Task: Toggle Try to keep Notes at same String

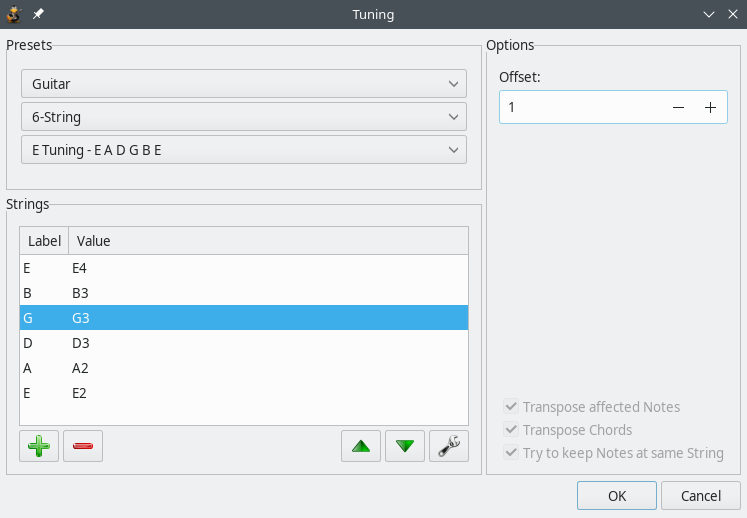Action: click(x=511, y=453)
